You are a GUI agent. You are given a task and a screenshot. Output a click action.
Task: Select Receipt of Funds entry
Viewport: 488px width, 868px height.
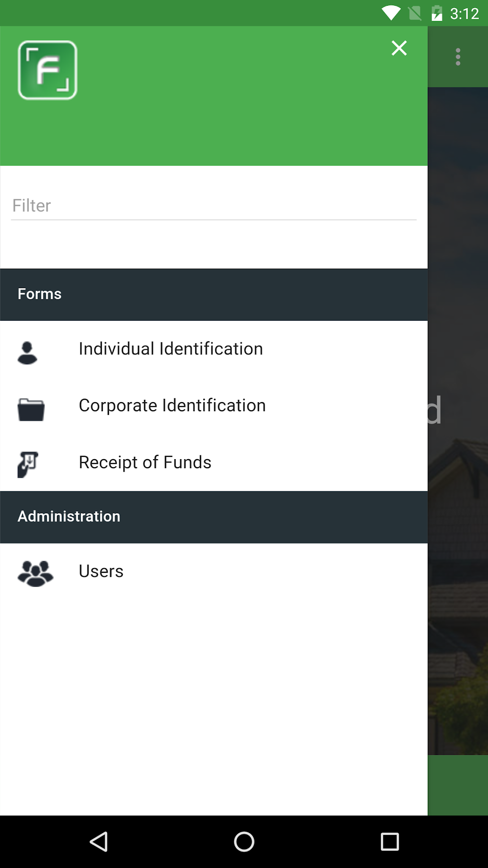[x=145, y=462]
